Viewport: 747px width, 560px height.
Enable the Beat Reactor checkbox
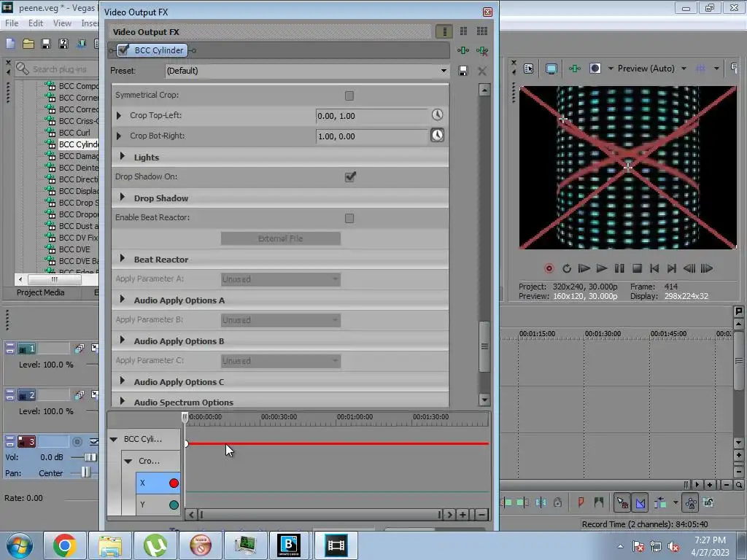349,218
